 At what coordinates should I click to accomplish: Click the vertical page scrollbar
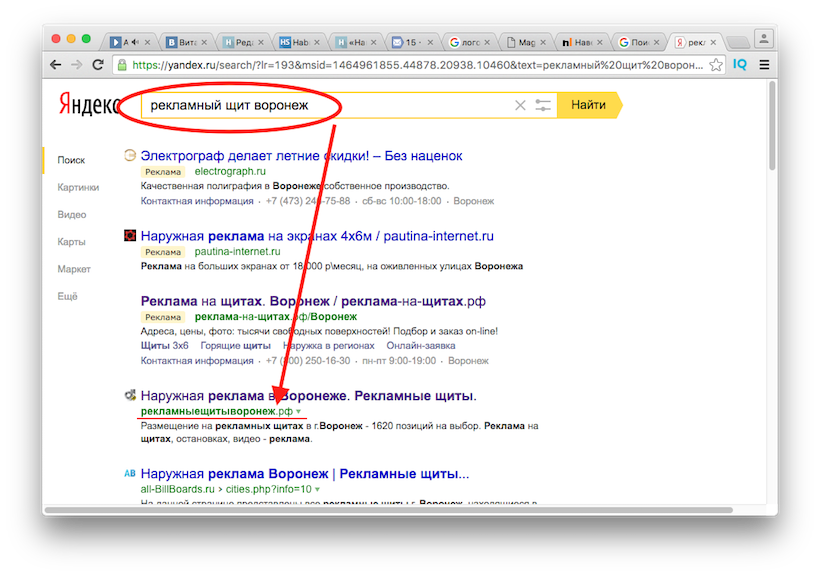click(772, 126)
